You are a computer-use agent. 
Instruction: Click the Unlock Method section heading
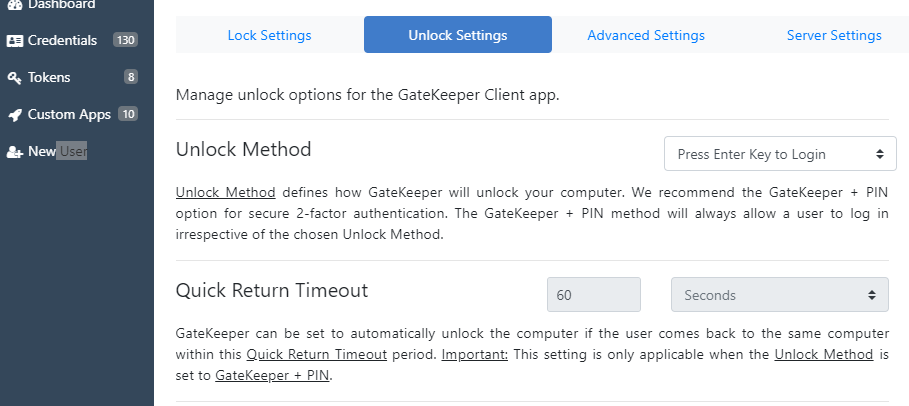click(243, 150)
